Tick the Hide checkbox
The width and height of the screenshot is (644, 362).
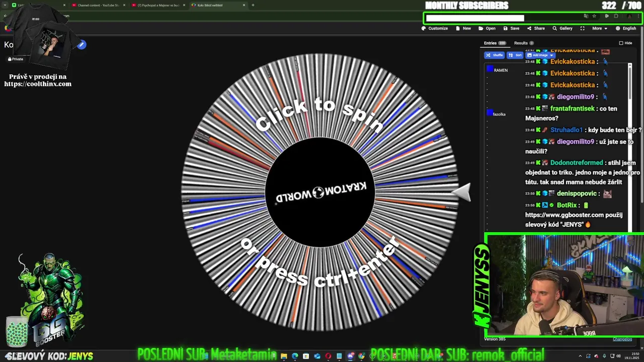tap(621, 43)
